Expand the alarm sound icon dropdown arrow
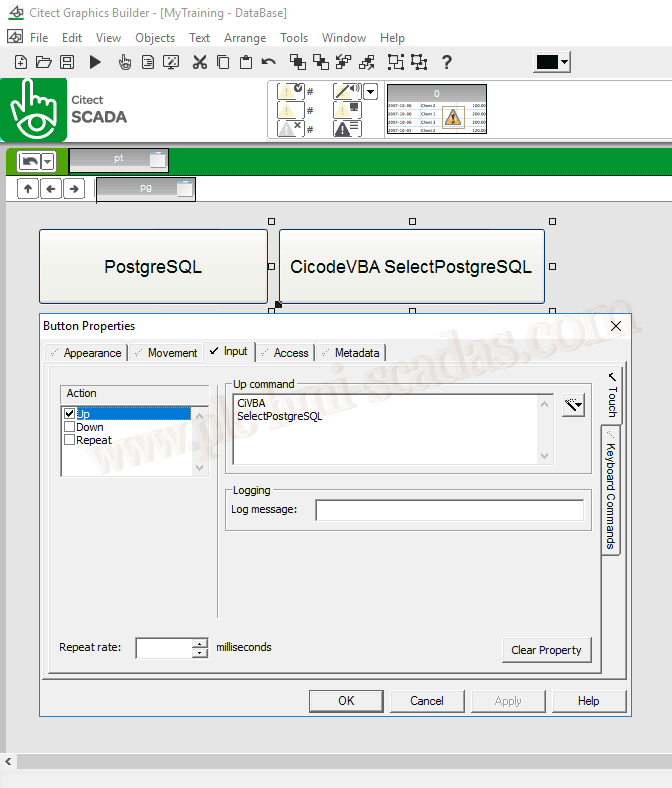 370,91
